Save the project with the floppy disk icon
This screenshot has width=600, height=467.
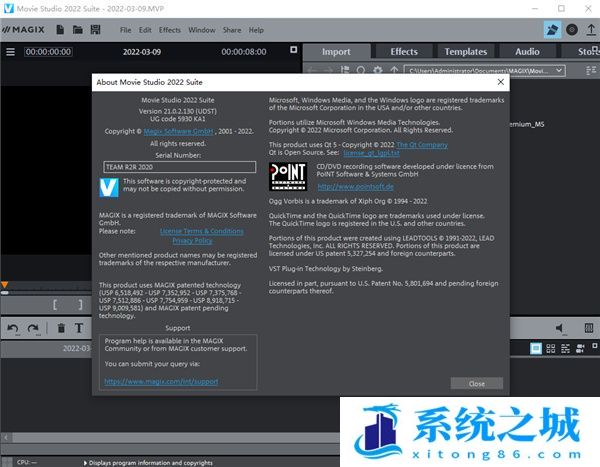click(x=95, y=29)
